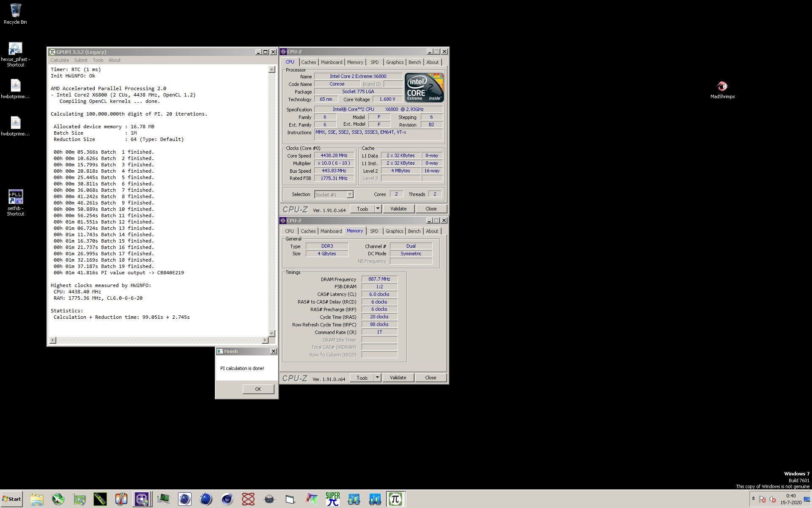Open the spiky cat gauge taskbar icon
This screenshot has width=812, height=508.
click(x=269, y=500)
